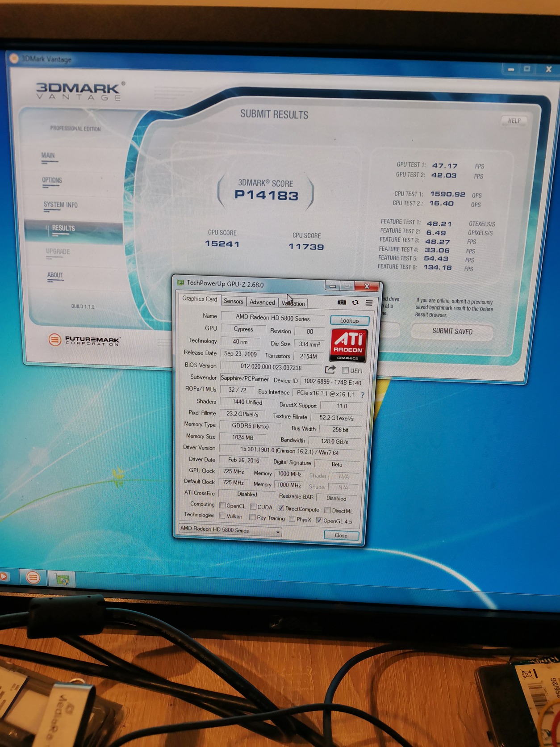The height and width of the screenshot is (747, 560).
Task: Open the GPU selection dropdown
Action: [230, 530]
